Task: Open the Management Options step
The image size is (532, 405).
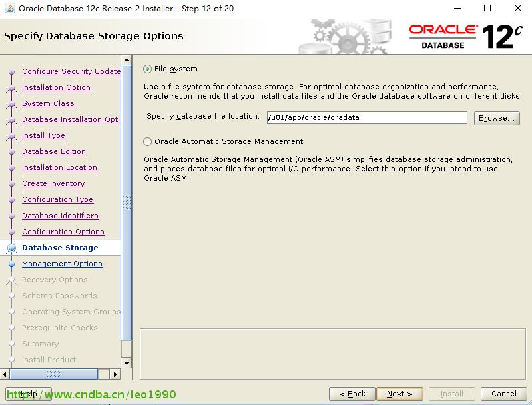Action: click(63, 264)
